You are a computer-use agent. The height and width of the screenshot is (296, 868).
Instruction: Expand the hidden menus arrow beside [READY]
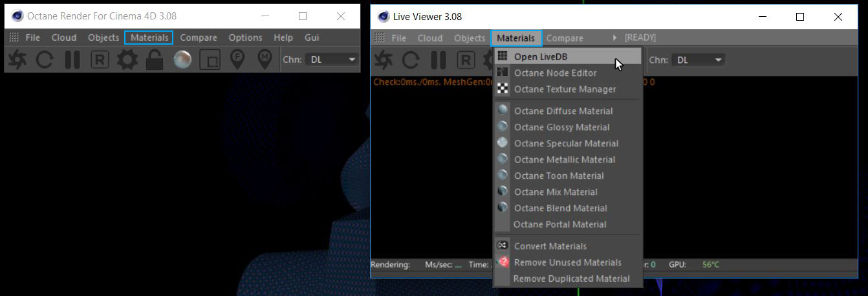coord(615,38)
